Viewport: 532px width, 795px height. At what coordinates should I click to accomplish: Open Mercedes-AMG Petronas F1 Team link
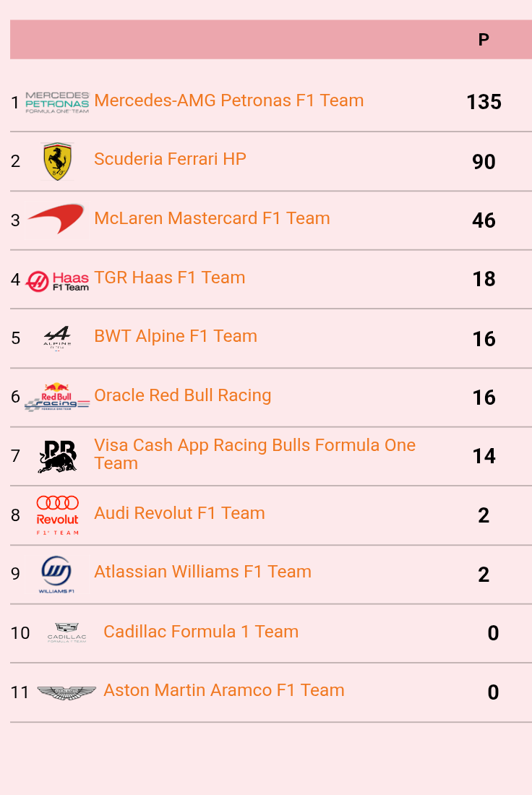point(228,100)
